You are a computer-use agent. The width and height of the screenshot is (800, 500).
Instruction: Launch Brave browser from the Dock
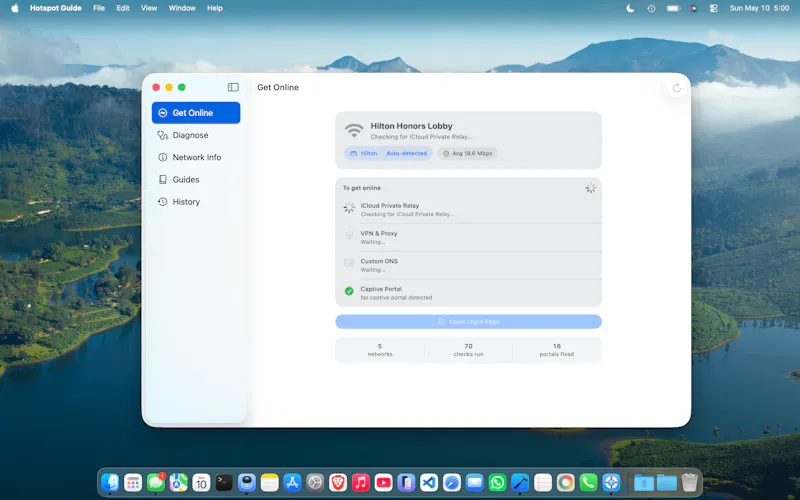338,482
